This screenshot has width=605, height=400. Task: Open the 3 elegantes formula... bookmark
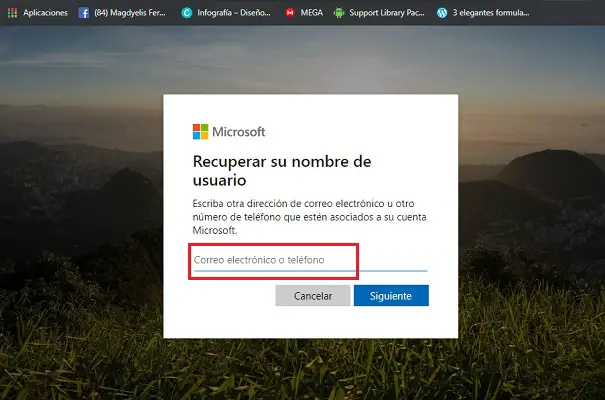[491, 13]
